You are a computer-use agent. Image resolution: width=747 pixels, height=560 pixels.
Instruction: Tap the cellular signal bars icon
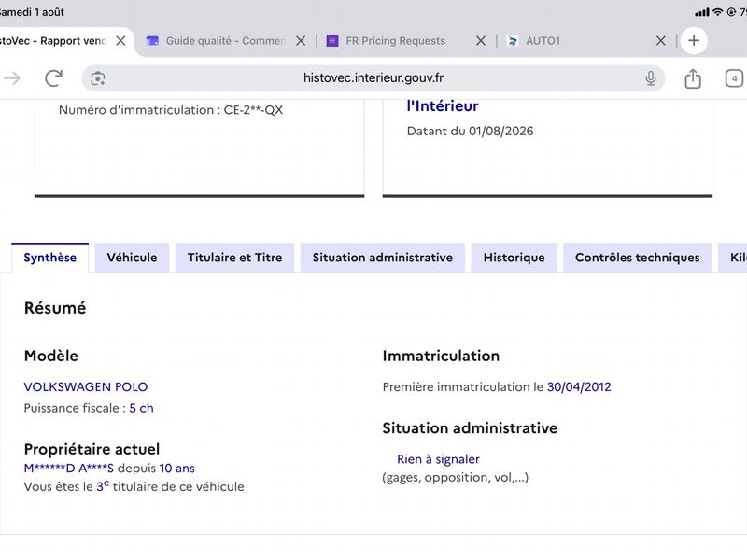tap(702, 12)
